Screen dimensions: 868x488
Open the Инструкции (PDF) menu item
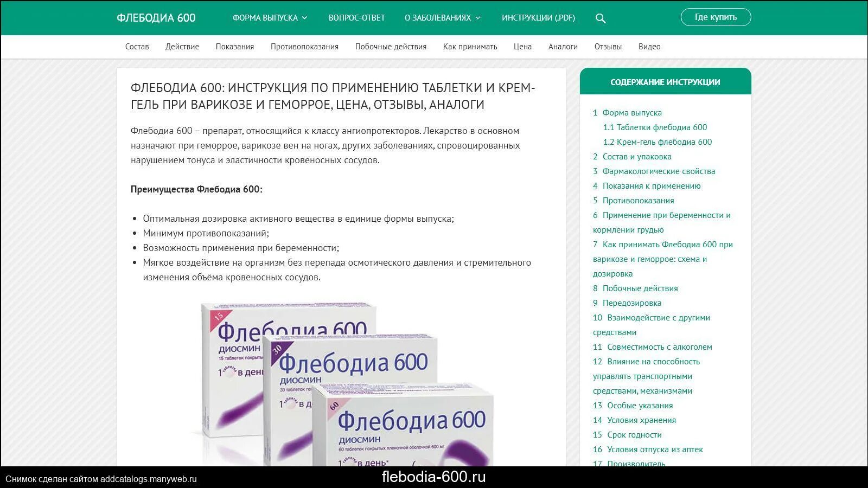[538, 18]
